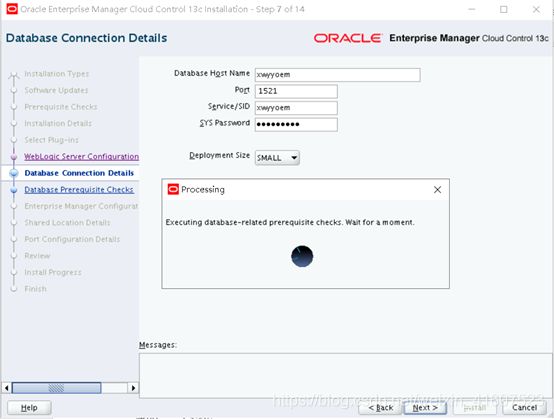
Task: Click the Finish step
Action: click(35, 289)
